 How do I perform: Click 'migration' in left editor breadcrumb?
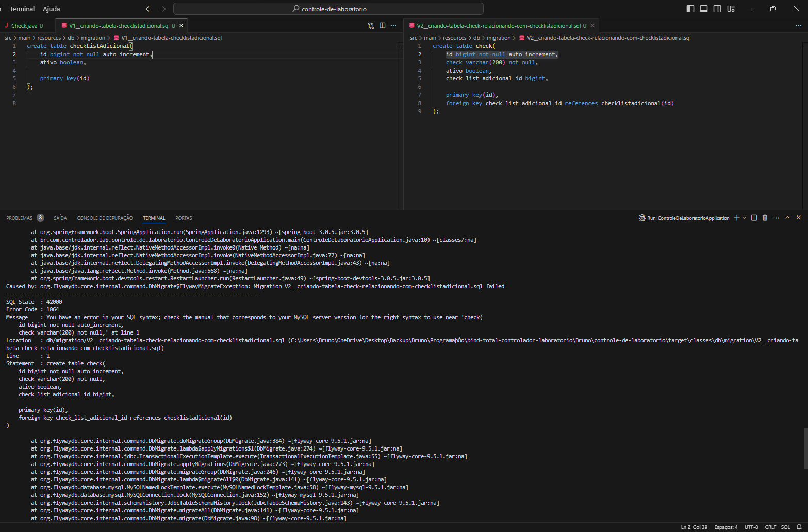coord(93,38)
